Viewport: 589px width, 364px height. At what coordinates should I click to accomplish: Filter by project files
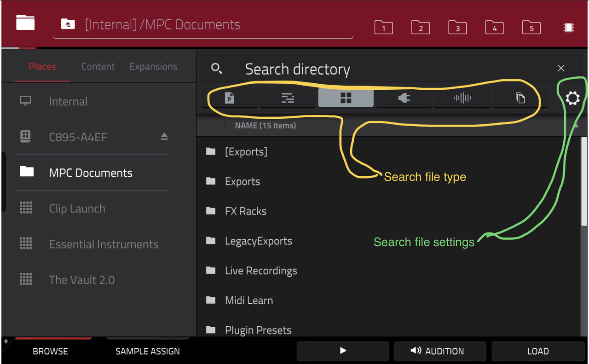click(230, 98)
